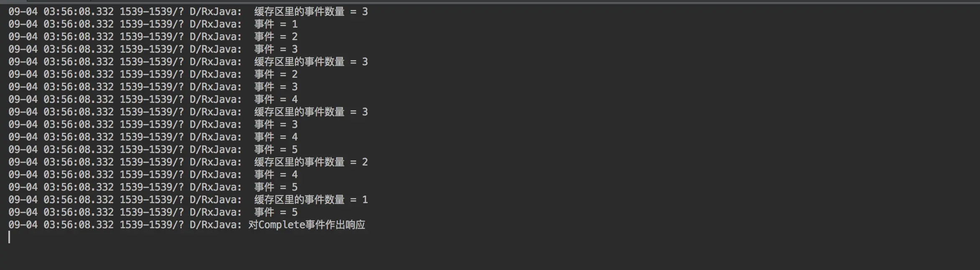The width and height of the screenshot is (980, 270).
Task: Click 缓存区里的事件数量 = 2 log entry
Action: coord(188,162)
